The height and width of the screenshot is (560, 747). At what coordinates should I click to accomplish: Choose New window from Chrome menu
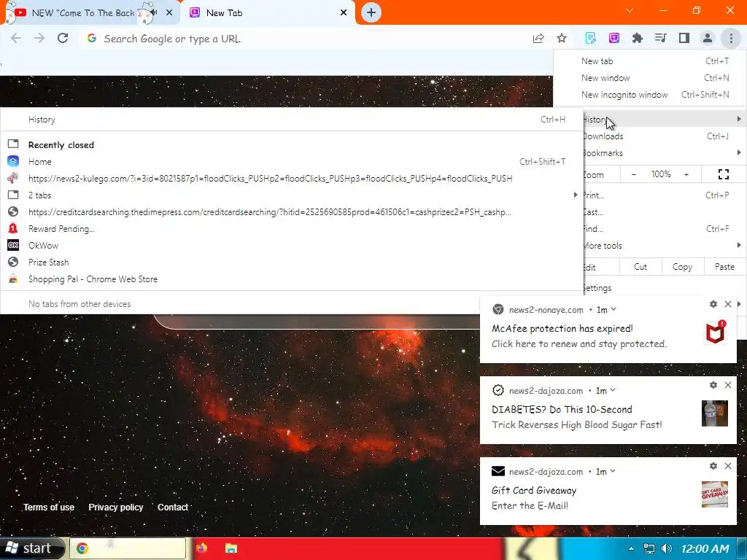click(649, 77)
